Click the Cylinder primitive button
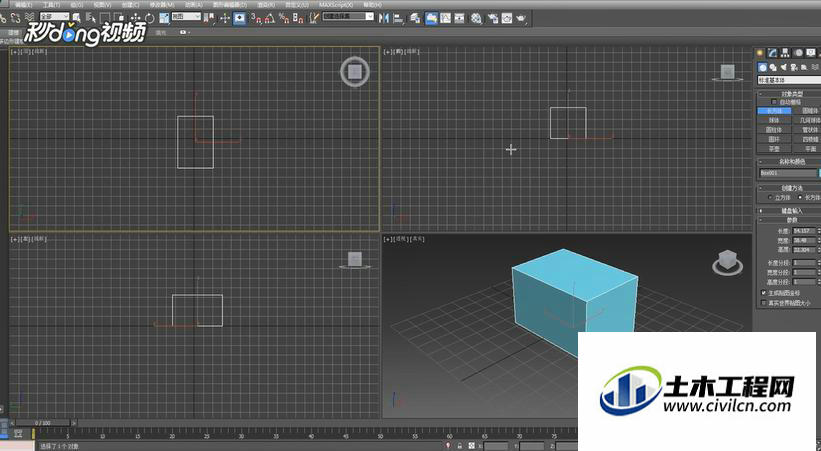Viewport: 821px width, 451px height. click(774, 129)
